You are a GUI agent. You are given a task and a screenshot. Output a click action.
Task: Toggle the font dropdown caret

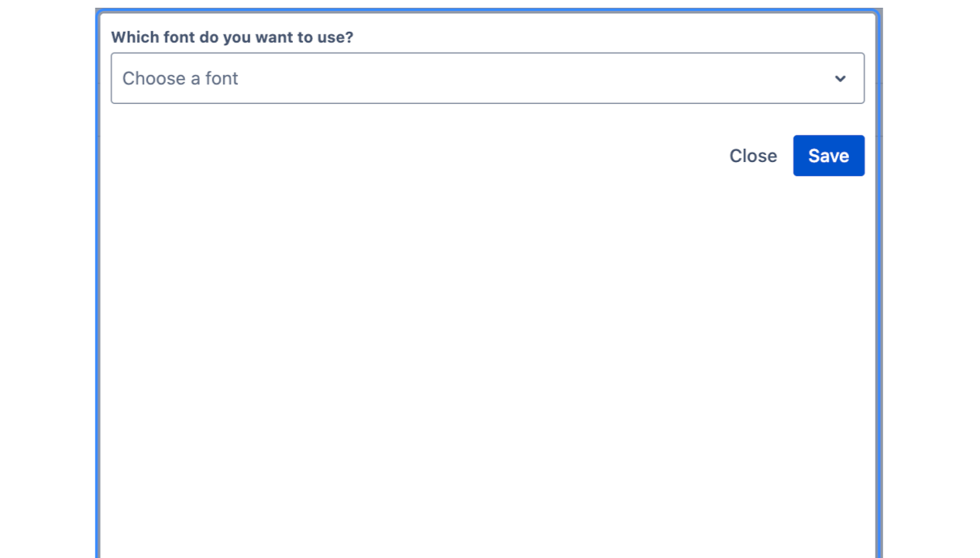pos(840,78)
